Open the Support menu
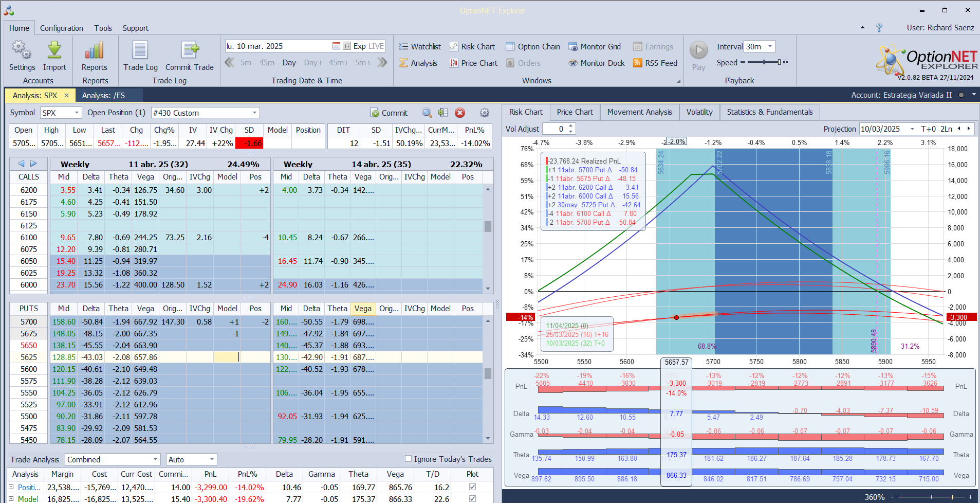 136,28
